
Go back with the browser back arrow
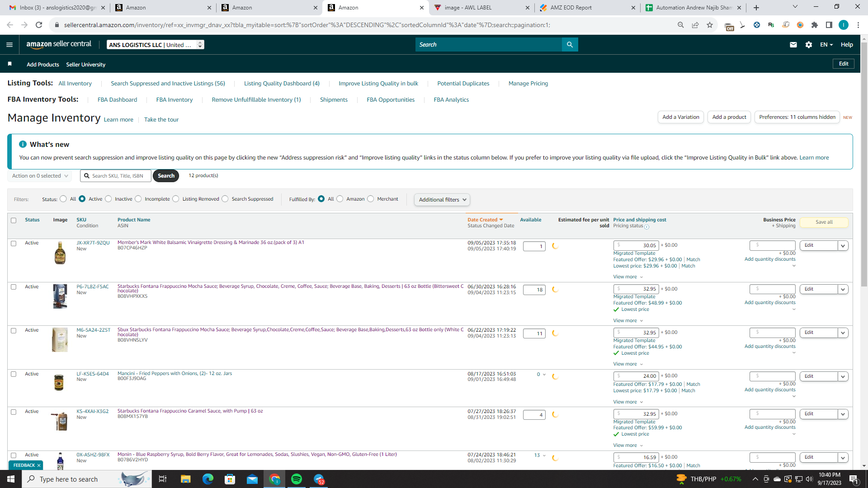(10, 25)
